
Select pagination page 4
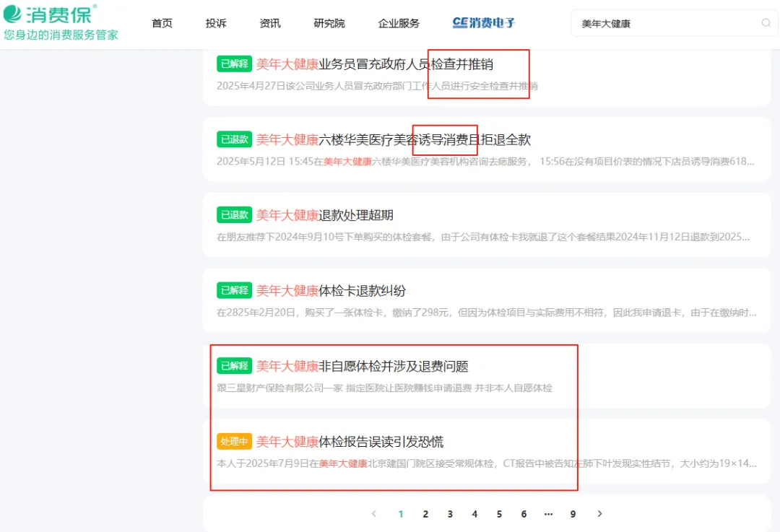pyautogui.click(x=474, y=514)
